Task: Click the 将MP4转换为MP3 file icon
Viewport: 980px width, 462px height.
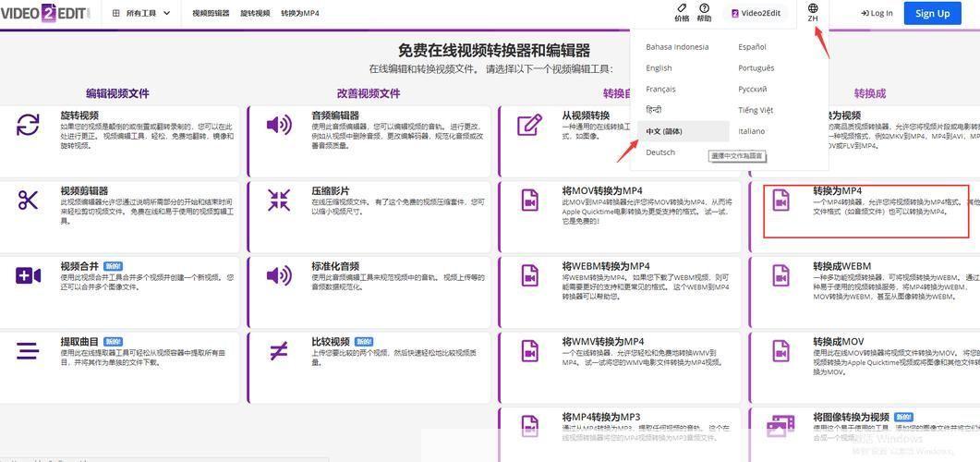Action: tap(530, 426)
